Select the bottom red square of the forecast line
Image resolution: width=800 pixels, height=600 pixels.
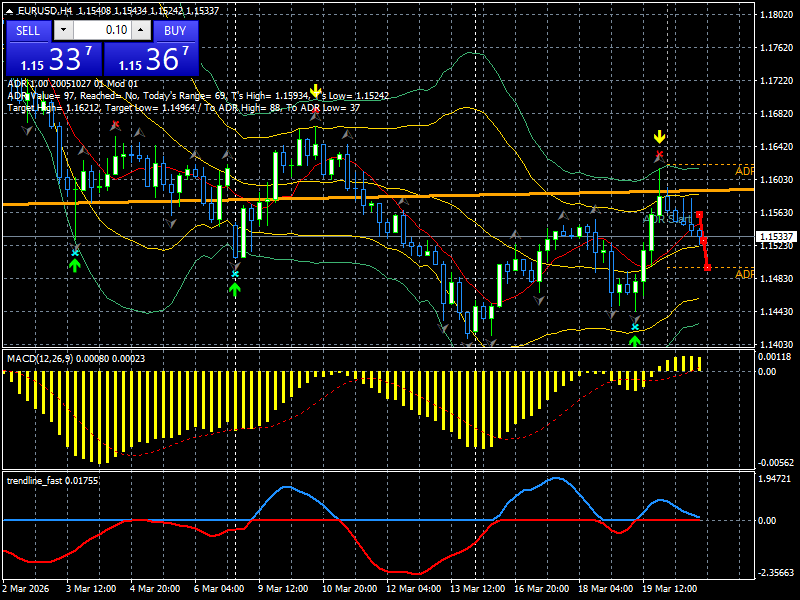click(707, 267)
